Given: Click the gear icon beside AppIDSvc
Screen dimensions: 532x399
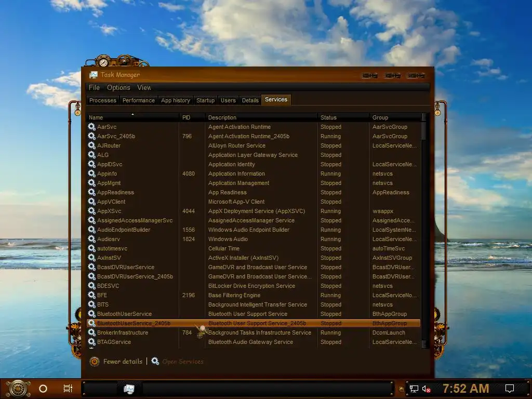Looking at the screenshot, I should pos(91,164).
